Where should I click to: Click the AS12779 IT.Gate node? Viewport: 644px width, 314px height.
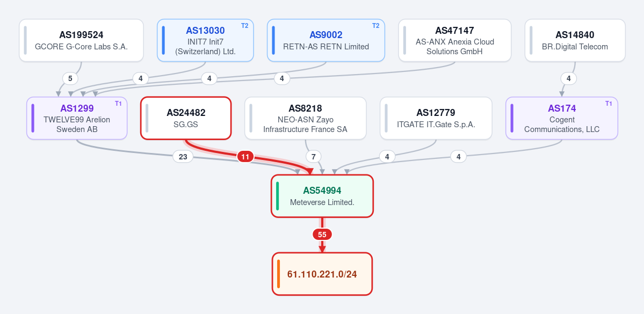point(436,118)
